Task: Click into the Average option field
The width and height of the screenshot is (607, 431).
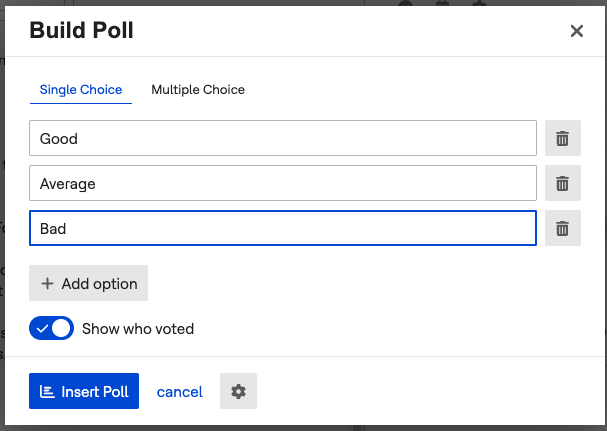Action: click(283, 184)
